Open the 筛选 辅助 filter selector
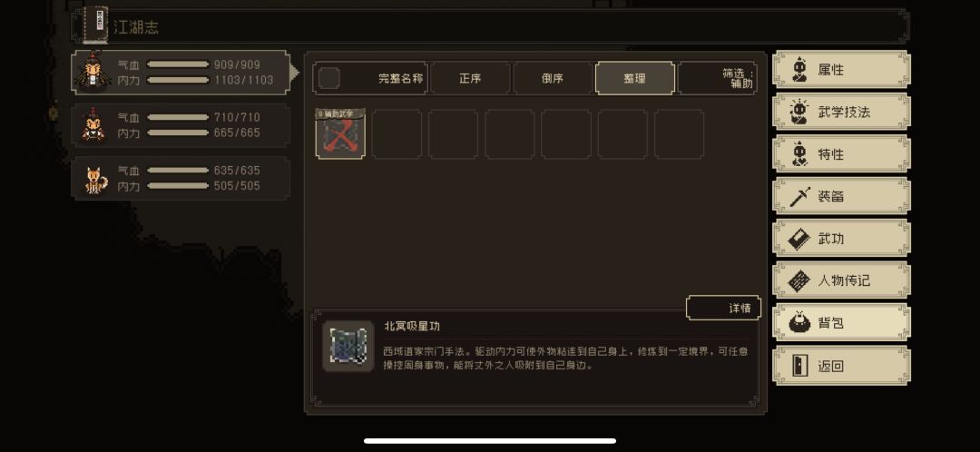 (718, 78)
